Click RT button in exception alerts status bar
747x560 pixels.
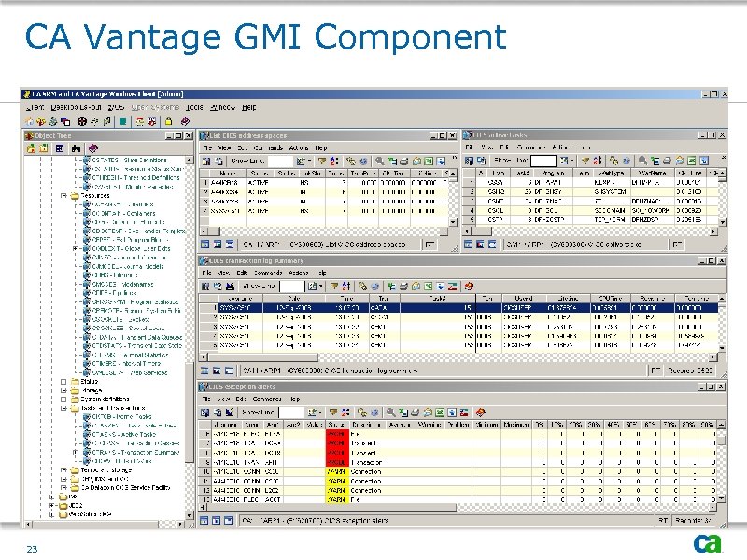click(663, 521)
